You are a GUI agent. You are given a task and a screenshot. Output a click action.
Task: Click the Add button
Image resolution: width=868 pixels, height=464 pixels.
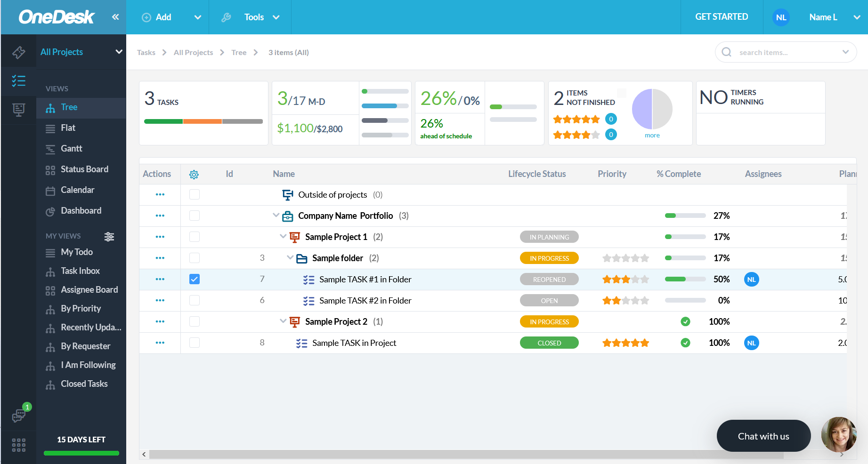[x=157, y=17]
